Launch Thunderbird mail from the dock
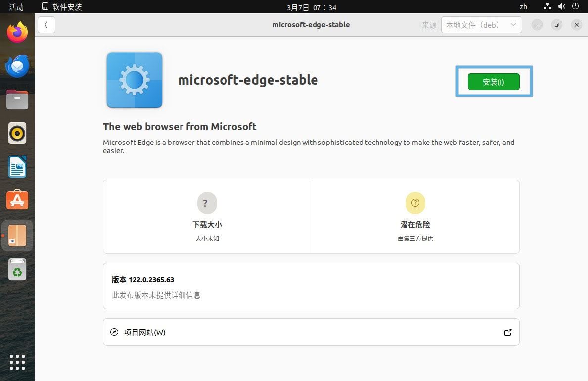The height and width of the screenshot is (381, 588). tap(17, 66)
